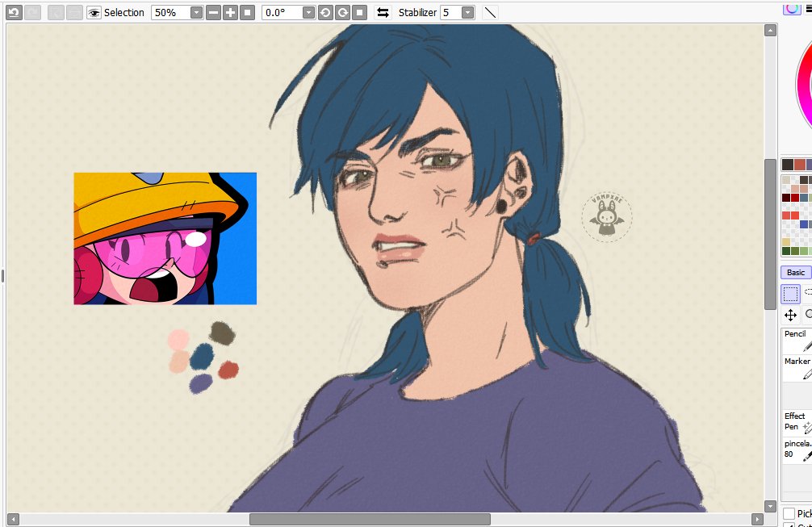Image resolution: width=812 pixels, height=527 pixels.
Task: Select the Marker tool
Action: pyautogui.click(x=794, y=366)
